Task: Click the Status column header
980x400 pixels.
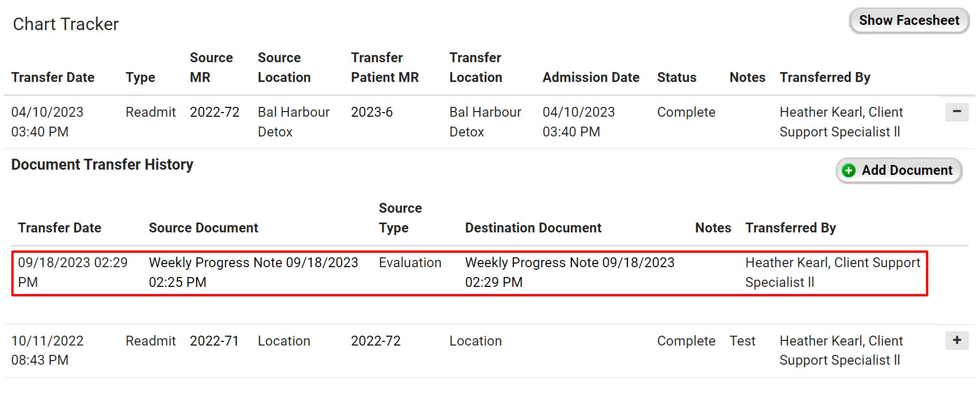Action: [676, 77]
